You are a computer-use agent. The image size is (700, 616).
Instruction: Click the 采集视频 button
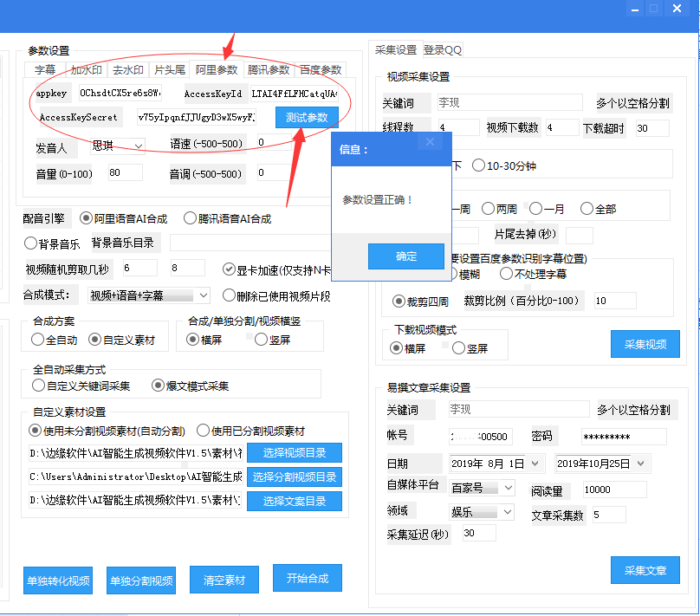point(645,344)
